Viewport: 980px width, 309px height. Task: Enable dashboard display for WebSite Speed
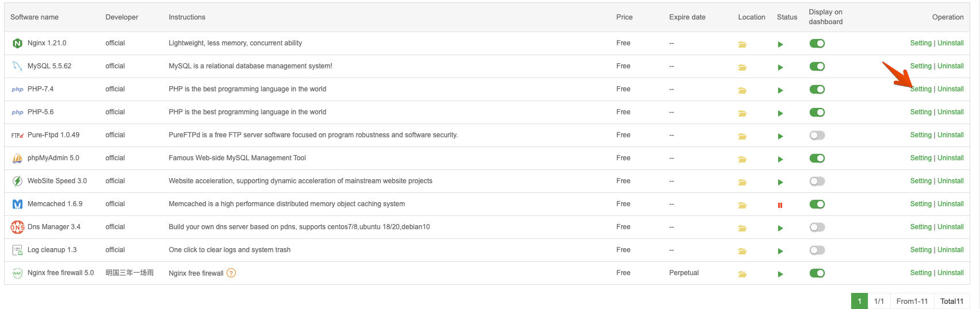[x=817, y=181]
